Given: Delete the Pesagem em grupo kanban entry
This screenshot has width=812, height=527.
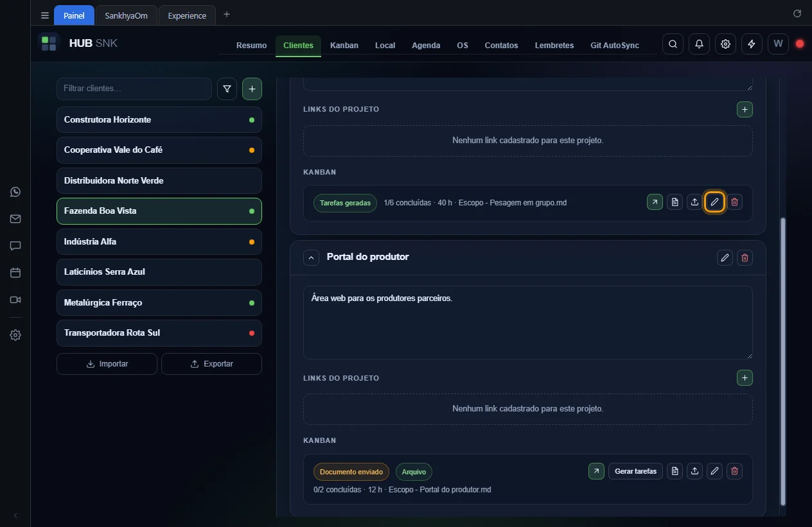Looking at the screenshot, I should pyautogui.click(x=735, y=202).
